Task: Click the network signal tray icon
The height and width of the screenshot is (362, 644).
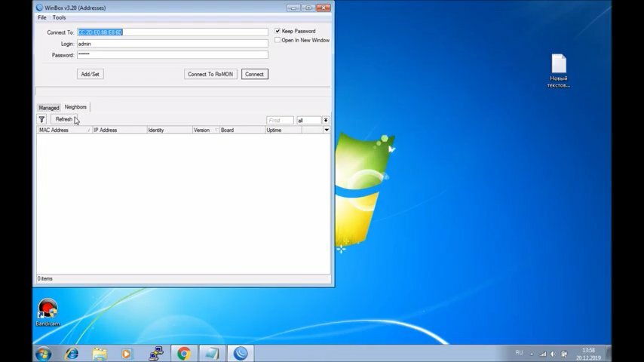Action: 543,354
